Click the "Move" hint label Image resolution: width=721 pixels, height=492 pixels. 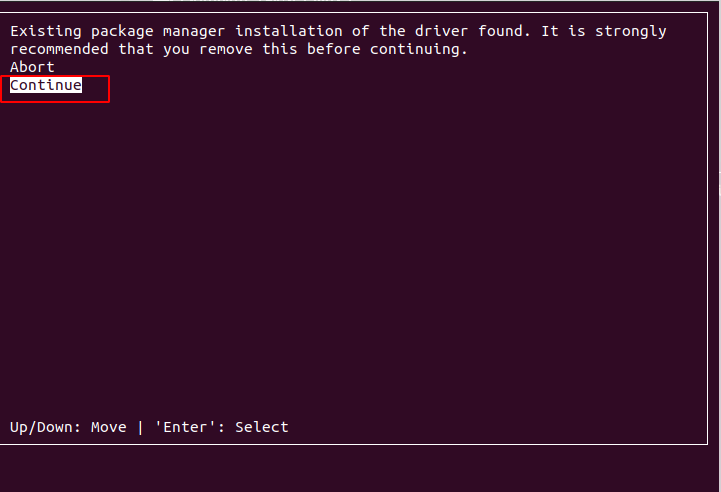pos(109,427)
